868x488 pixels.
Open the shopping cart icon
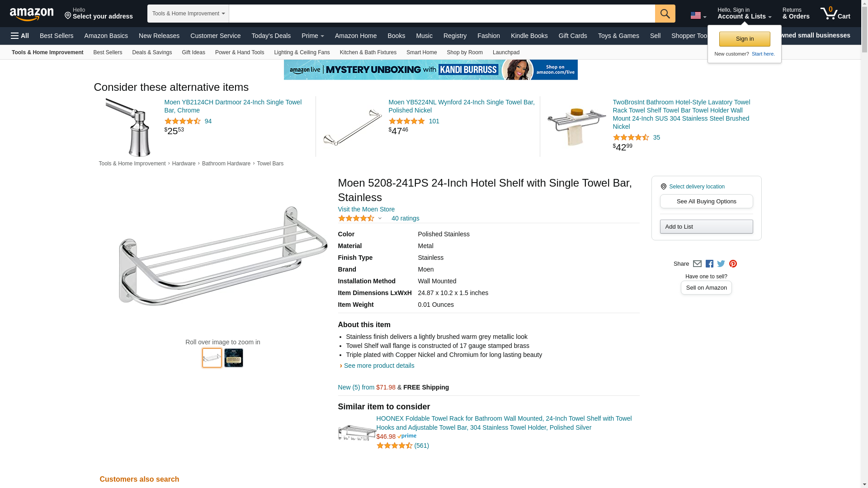click(835, 14)
